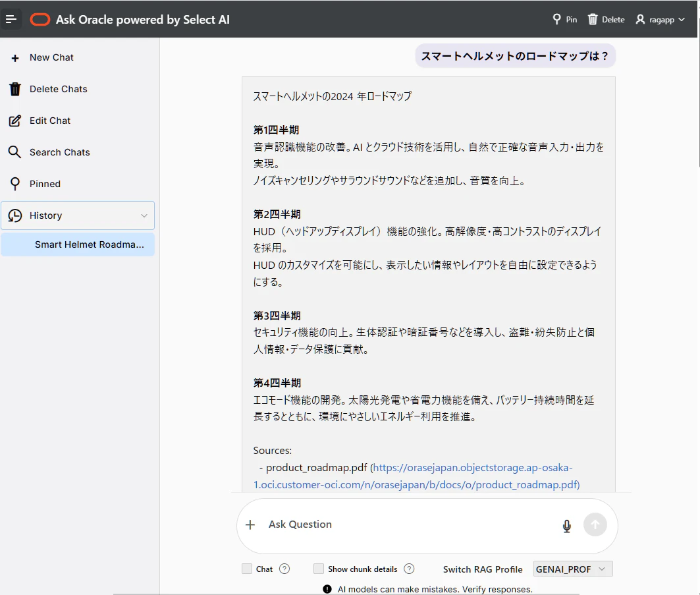The width and height of the screenshot is (700, 595).
Task: Click the pin icon beside Pinned
Action: click(15, 184)
